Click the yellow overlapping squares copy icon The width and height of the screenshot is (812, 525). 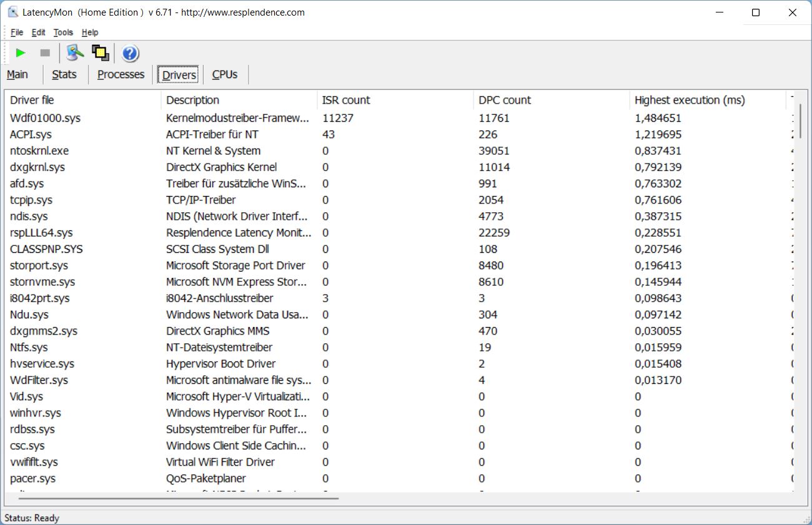point(100,53)
